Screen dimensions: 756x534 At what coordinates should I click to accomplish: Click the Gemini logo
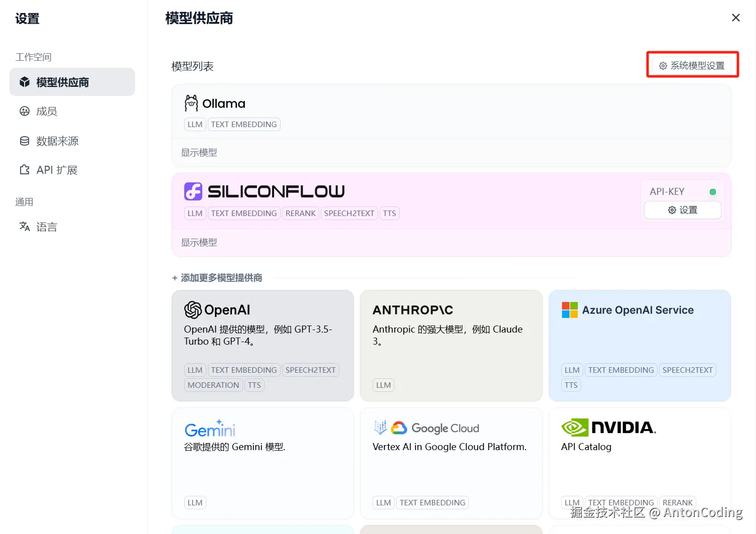pos(210,429)
